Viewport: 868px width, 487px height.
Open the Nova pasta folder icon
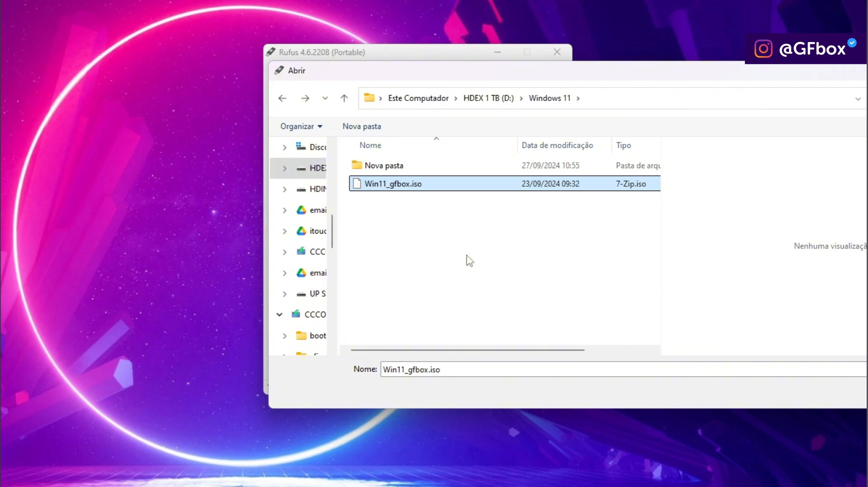point(357,165)
